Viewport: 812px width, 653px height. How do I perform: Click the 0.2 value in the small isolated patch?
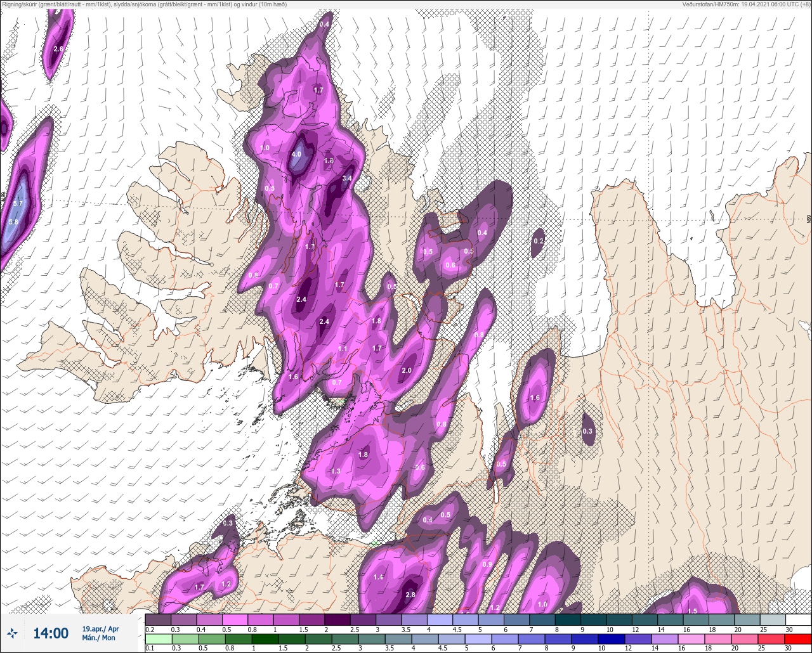point(539,241)
